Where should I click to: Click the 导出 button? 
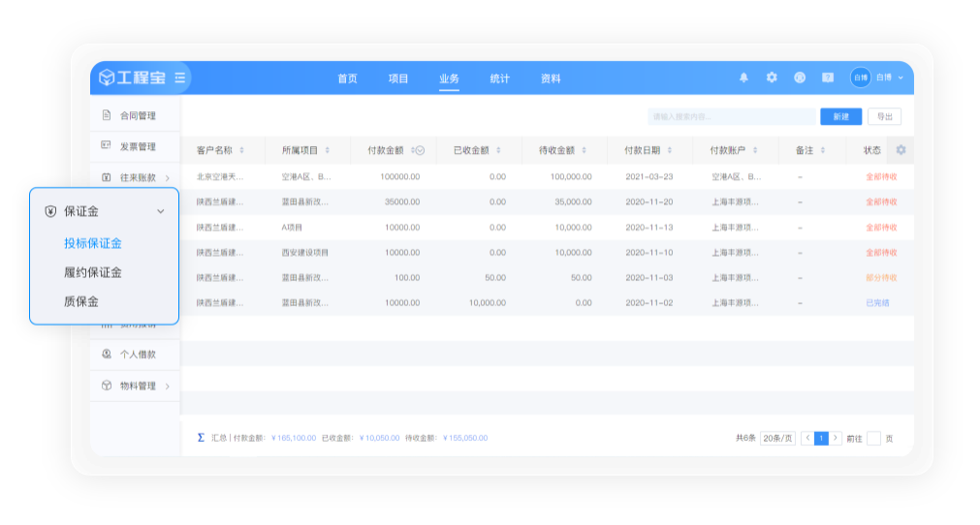click(884, 116)
